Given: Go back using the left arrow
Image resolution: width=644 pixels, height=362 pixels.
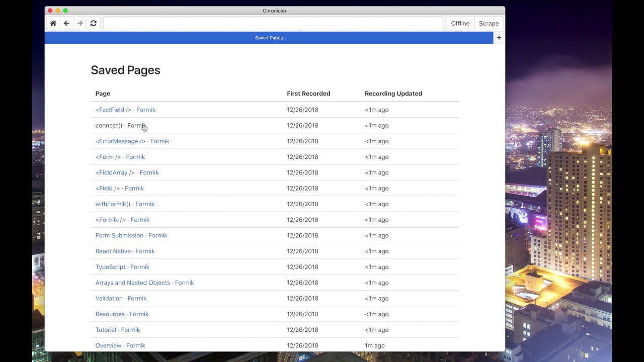Looking at the screenshot, I should [66, 24].
